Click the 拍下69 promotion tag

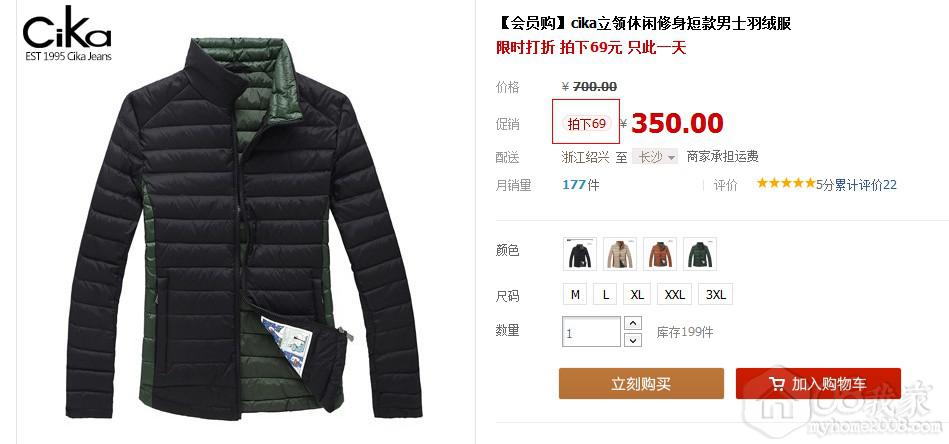coord(586,124)
